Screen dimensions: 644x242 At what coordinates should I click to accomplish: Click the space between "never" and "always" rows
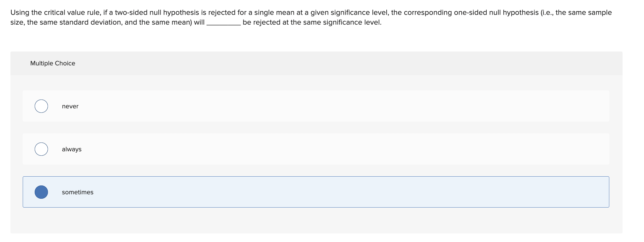315,128
